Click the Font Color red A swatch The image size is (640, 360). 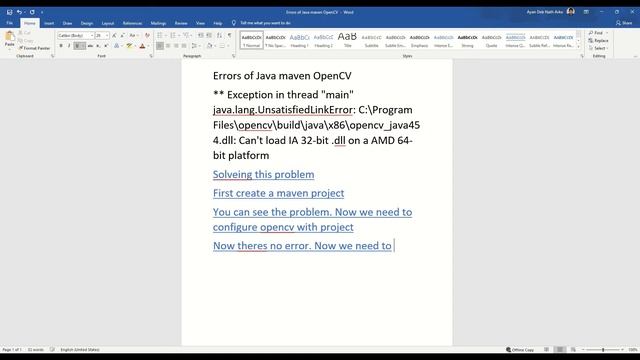pos(142,46)
